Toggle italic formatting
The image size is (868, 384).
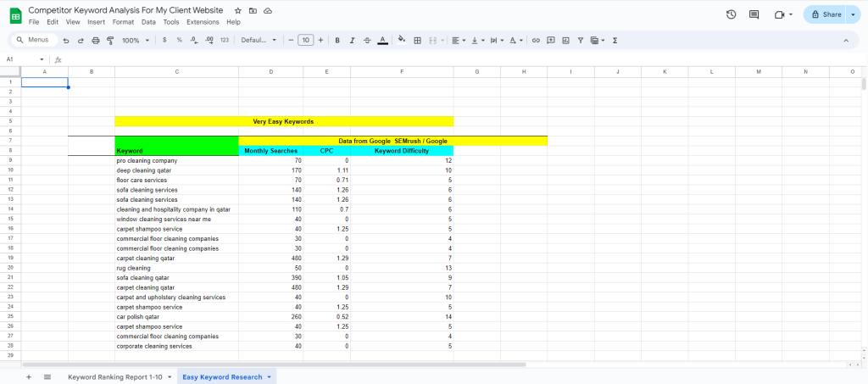pos(352,40)
